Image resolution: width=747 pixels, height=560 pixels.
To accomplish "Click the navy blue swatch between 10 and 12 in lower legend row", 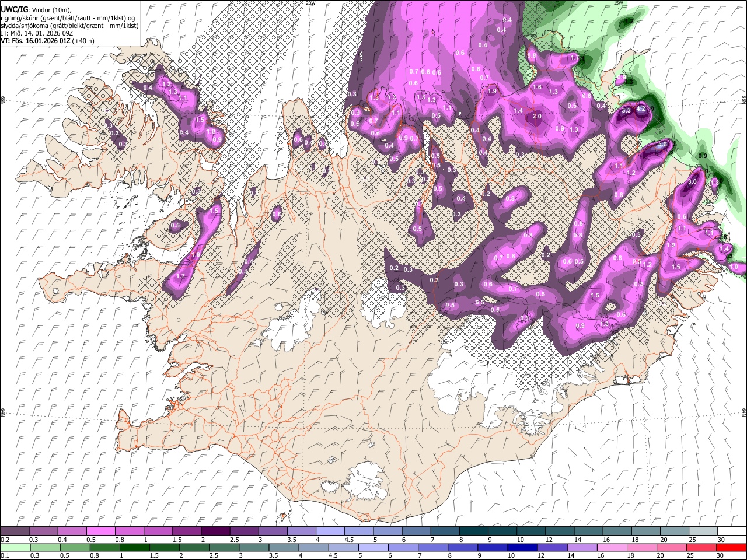I will tap(522, 547).
